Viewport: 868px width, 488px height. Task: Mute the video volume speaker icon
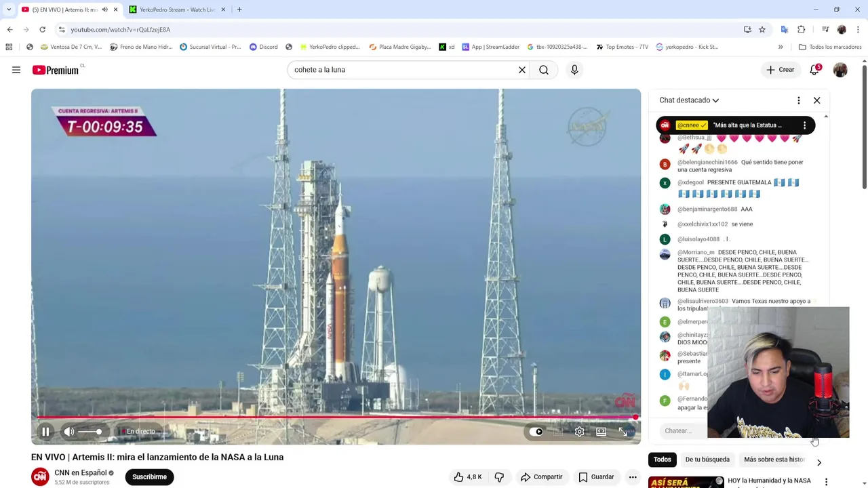click(x=69, y=431)
